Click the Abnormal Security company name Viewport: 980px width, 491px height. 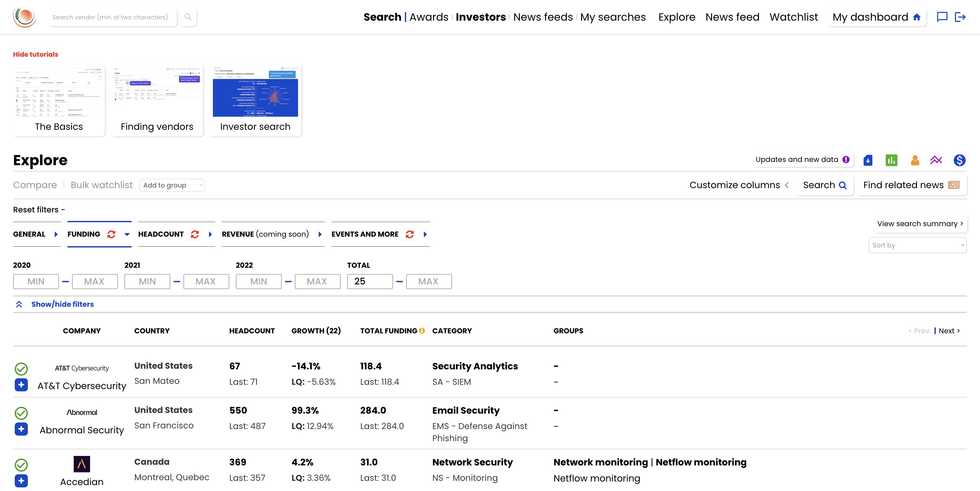point(82,430)
